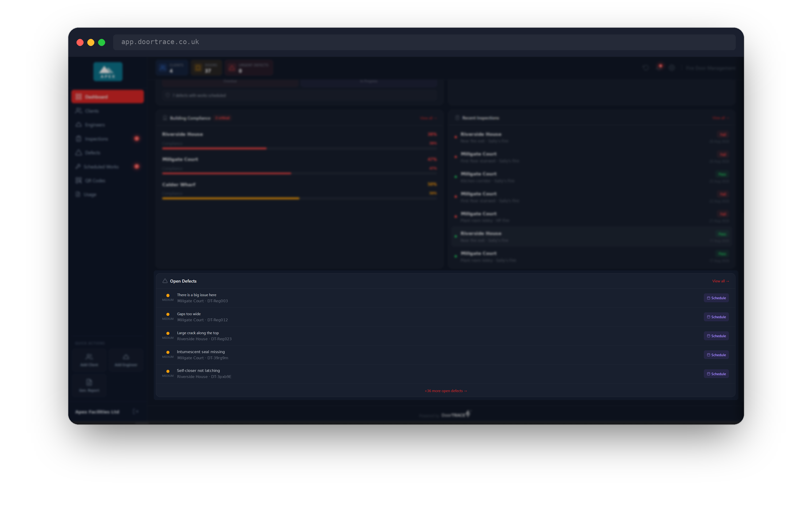812x522 pixels.
Task: Click the sign-out icon beside Apex Facilities Ltd
Action: click(135, 412)
